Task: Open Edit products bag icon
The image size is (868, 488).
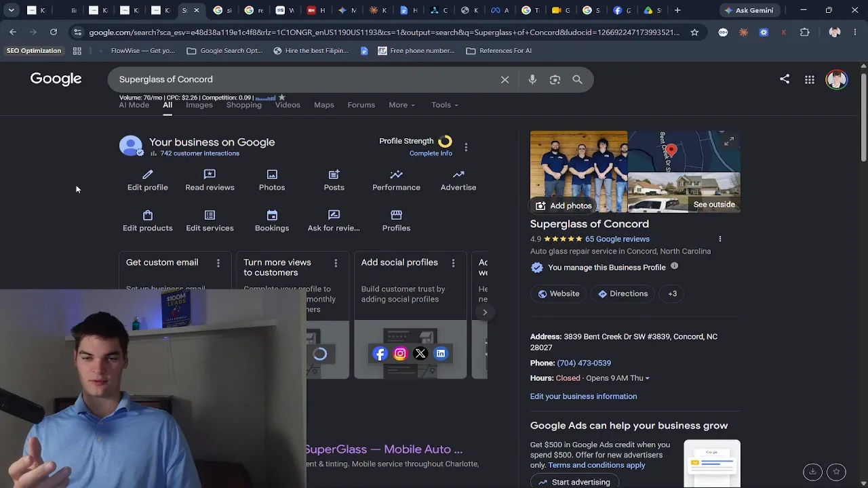Action: tap(148, 216)
